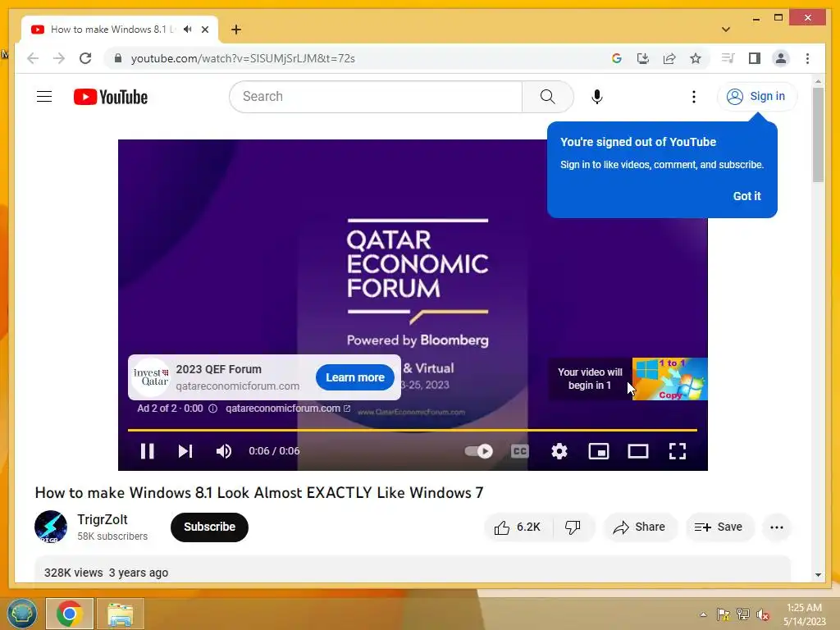
Task: Open qatareconomicforum.com ad link
Action: click(288, 409)
